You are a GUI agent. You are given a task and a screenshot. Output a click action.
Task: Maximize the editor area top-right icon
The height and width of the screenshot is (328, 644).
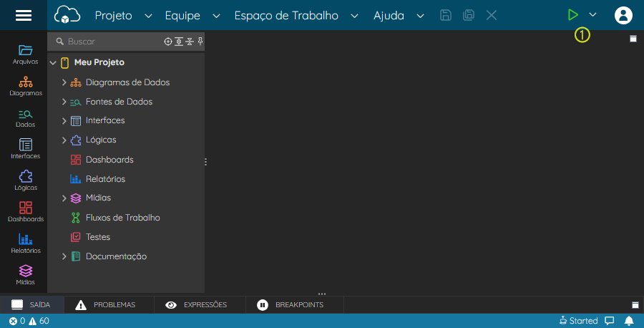tap(633, 39)
